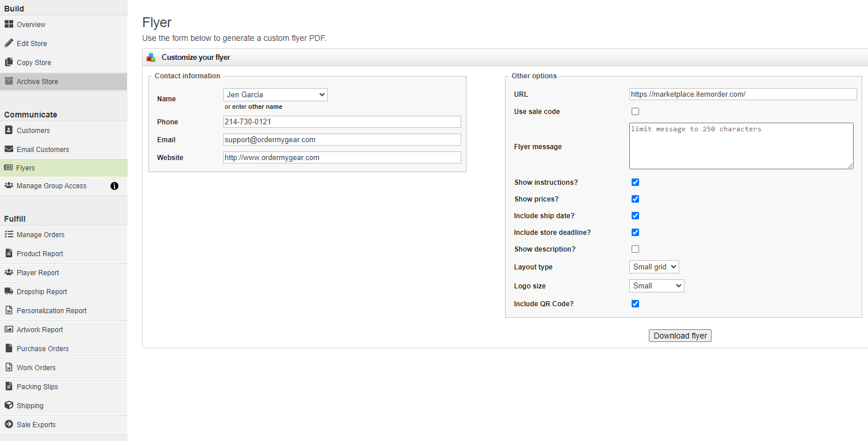Click the Website input field
This screenshot has width=868, height=441.
tap(342, 157)
